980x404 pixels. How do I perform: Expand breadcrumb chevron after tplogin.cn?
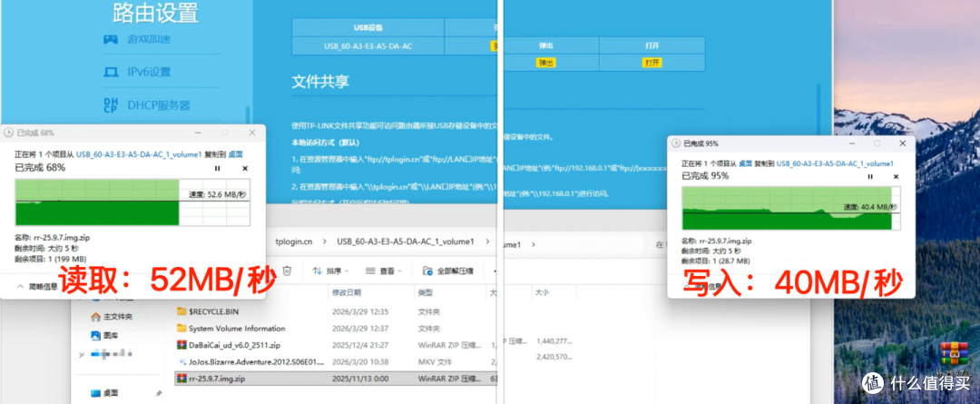tap(324, 241)
